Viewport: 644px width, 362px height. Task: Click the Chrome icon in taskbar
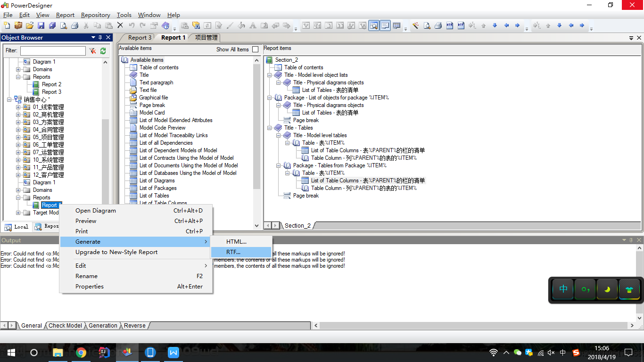(x=81, y=352)
